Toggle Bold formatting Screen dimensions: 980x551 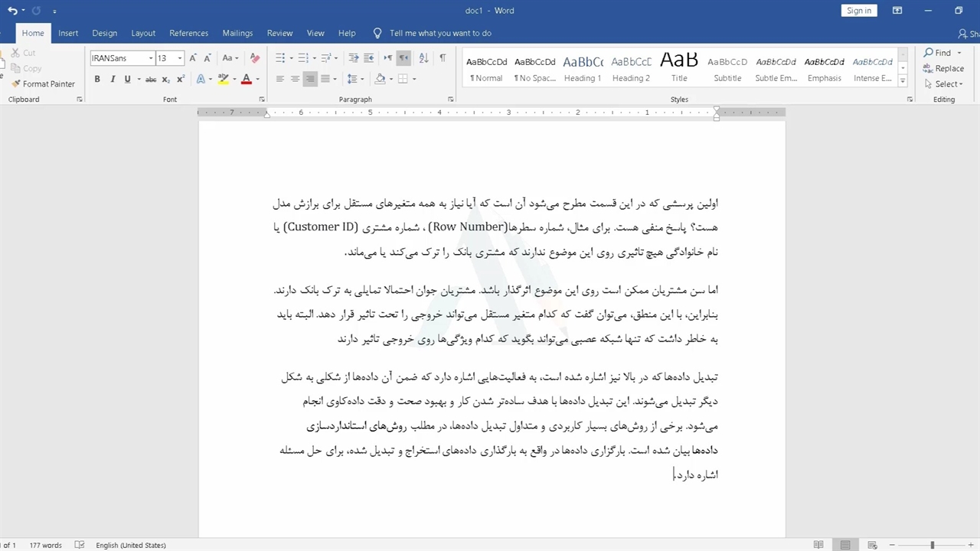(97, 80)
